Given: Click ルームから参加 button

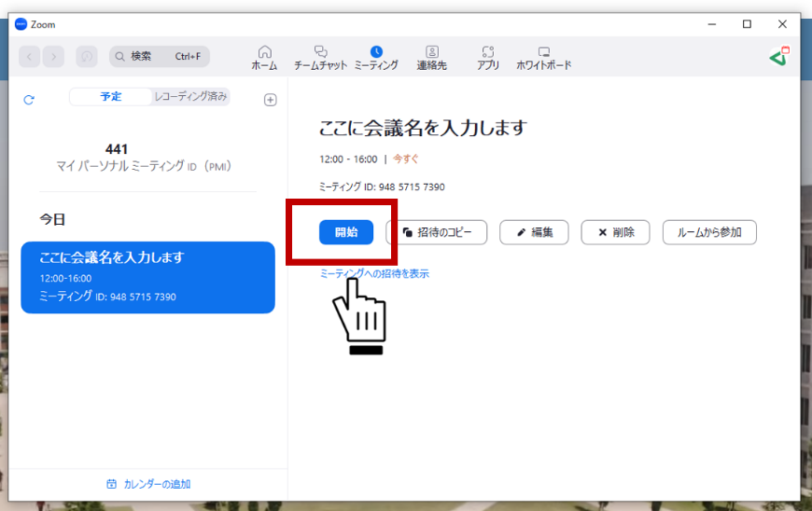Looking at the screenshot, I should coord(709,232).
